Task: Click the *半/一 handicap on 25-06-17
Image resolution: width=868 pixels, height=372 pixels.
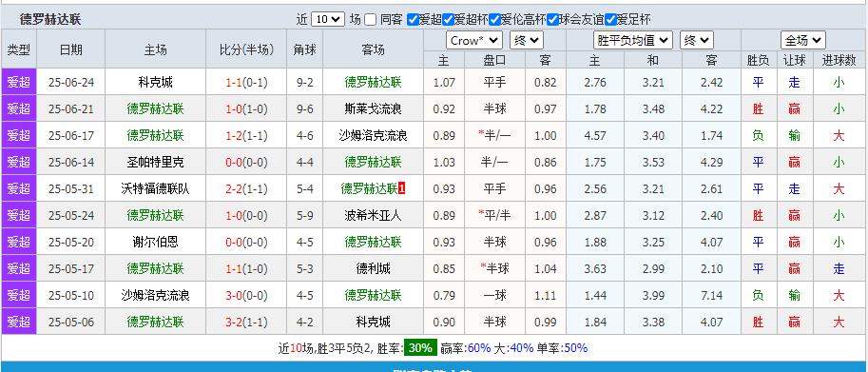Action: click(x=494, y=136)
